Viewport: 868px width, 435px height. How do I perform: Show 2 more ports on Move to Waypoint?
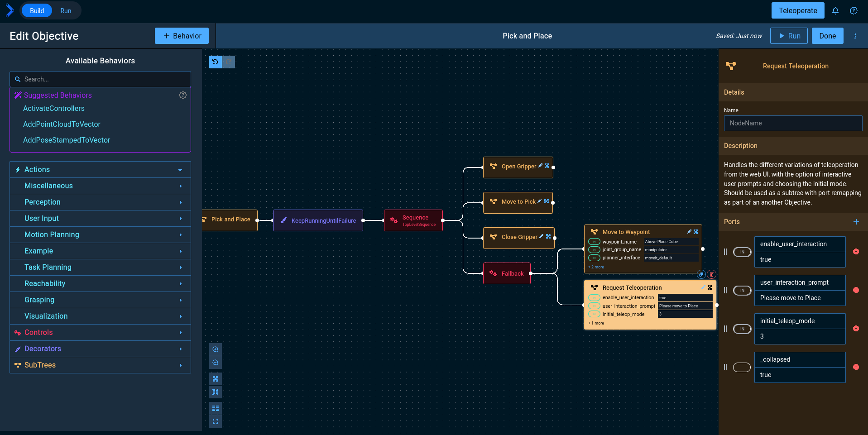596,267
